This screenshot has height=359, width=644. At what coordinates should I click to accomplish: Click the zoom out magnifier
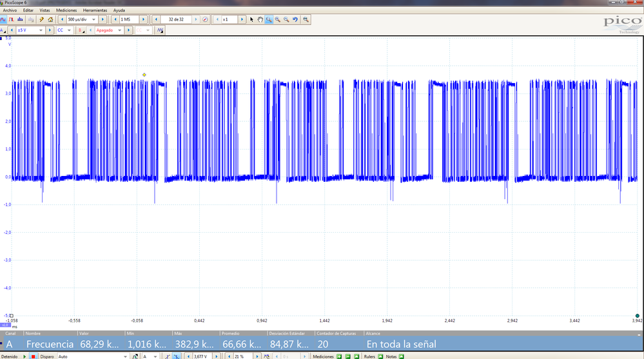click(286, 19)
